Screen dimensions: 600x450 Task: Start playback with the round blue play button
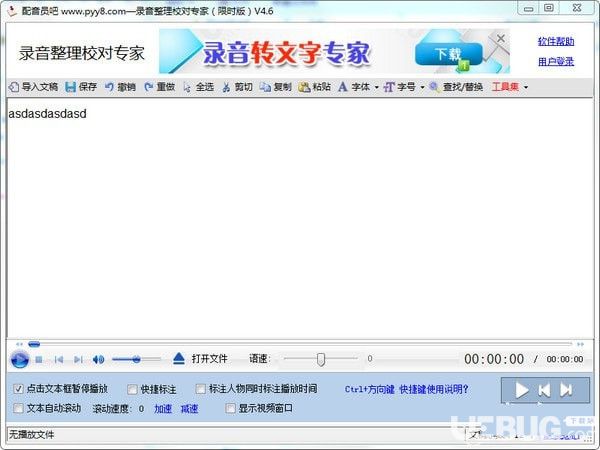tap(20, 360)
